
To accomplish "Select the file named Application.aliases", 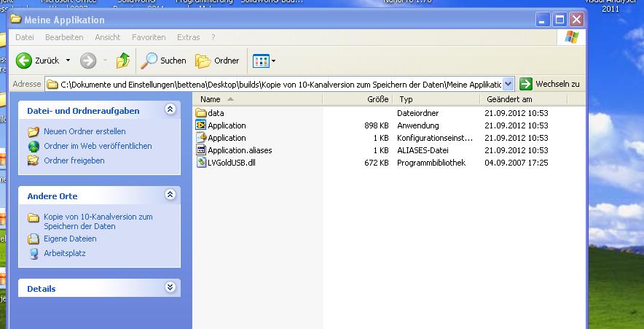I will coord(240,150).
